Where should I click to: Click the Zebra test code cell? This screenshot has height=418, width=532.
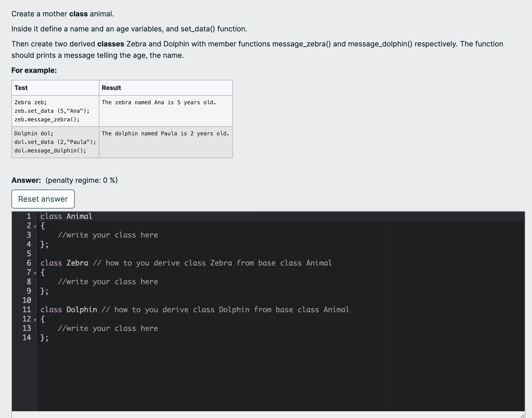click(52, 111)
